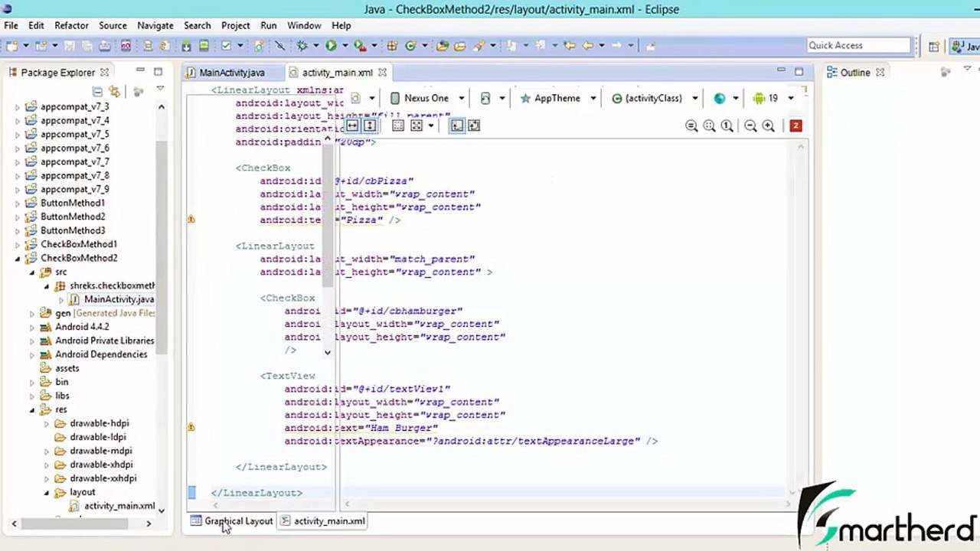Viewport: 980px width, 551px height.
Task: Click the red error count badge
Action: 795,126
